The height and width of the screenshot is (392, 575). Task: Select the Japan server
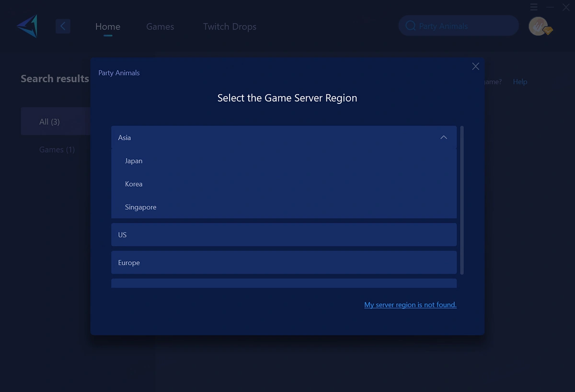coord(134,161)
